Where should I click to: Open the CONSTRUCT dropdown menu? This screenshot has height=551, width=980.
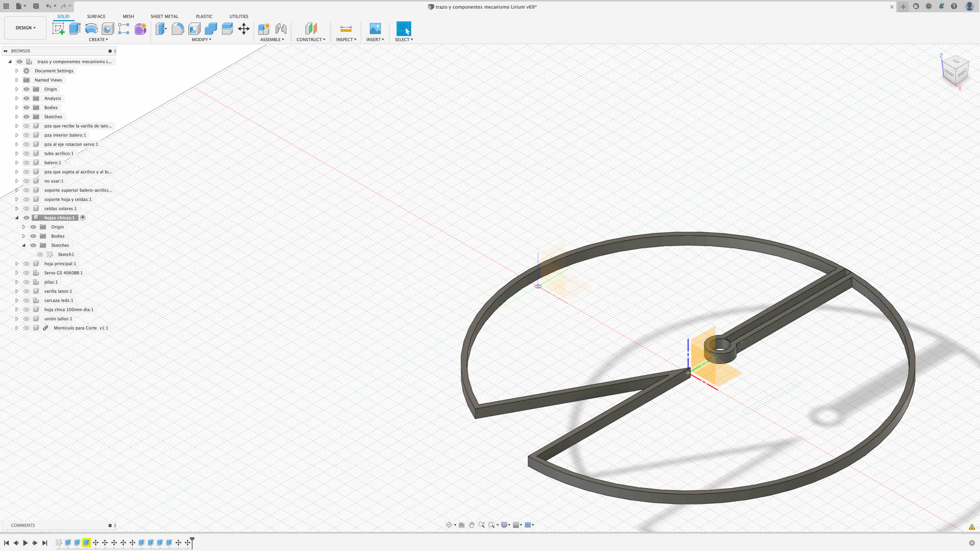311,40
